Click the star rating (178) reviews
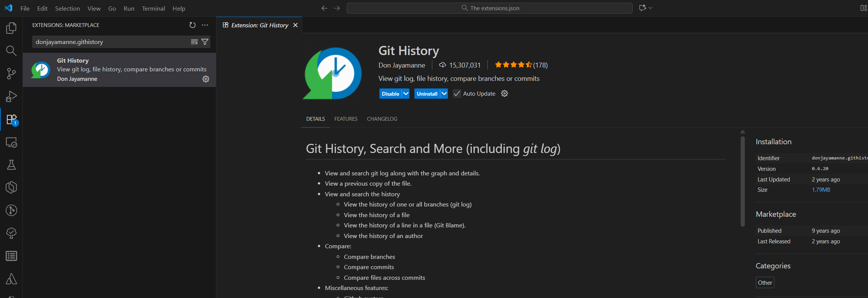Viewport: 868px width, 298px height. coord(521,65)
